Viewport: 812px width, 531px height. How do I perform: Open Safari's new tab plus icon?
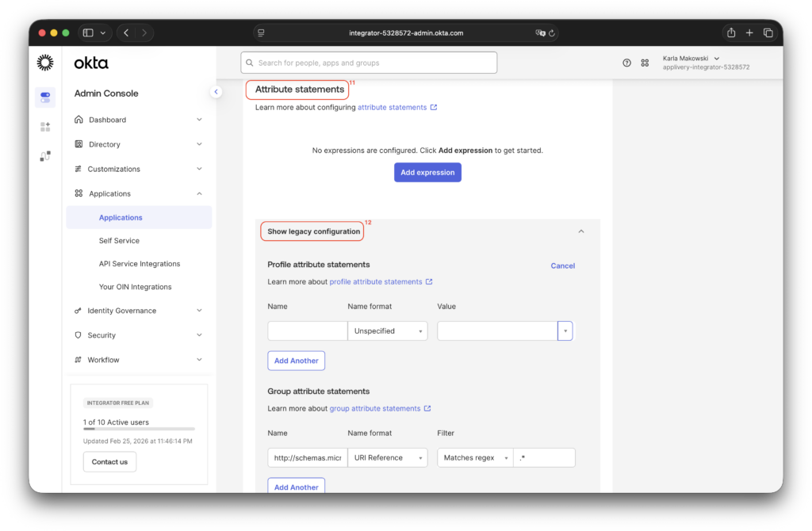coord(749,32)
